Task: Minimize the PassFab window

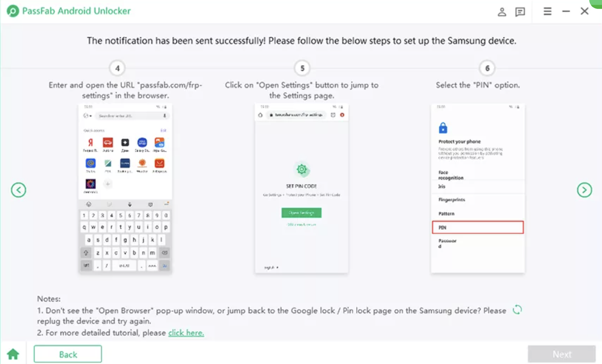Action: (x=566, y=11)
